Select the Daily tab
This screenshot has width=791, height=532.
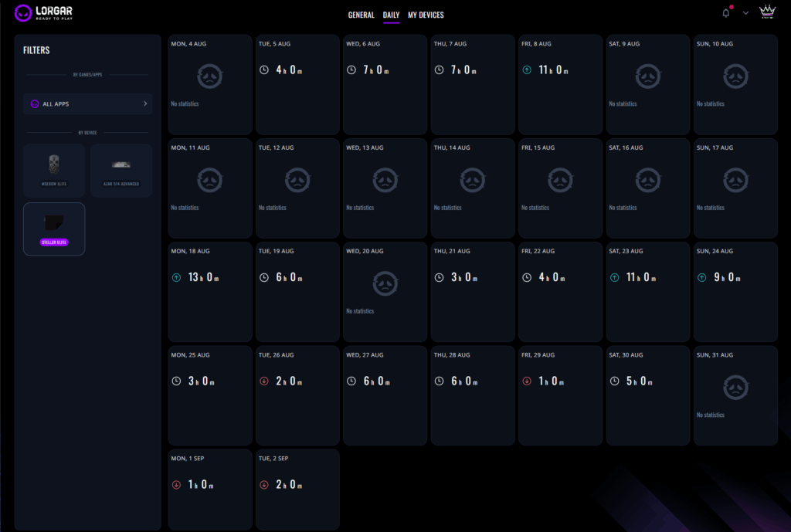(x=391, y=15)
